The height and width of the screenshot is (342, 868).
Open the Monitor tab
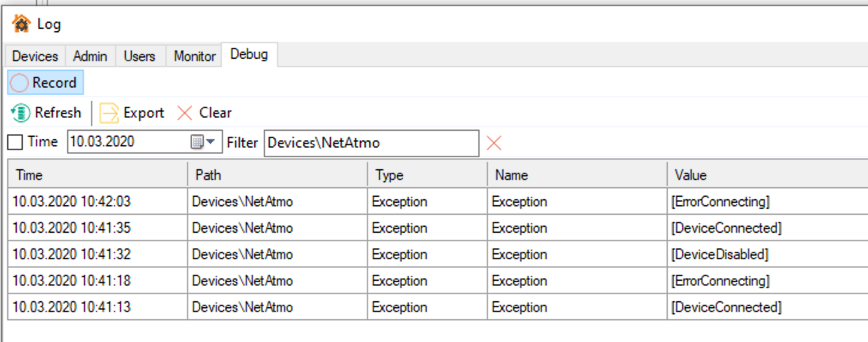pos(195,56)
